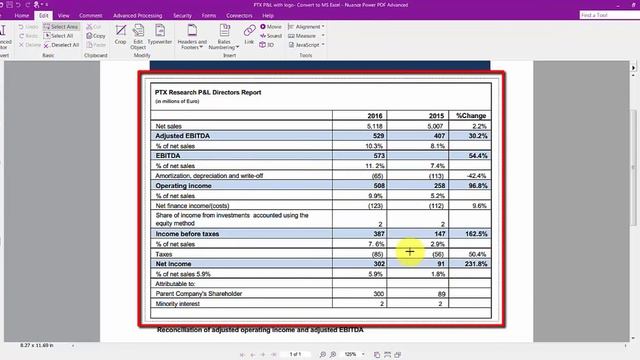Image resolution: width=640 pixels, height=360 pixels.
Task: Switch to the Forms tab
Action: [209, 16]
